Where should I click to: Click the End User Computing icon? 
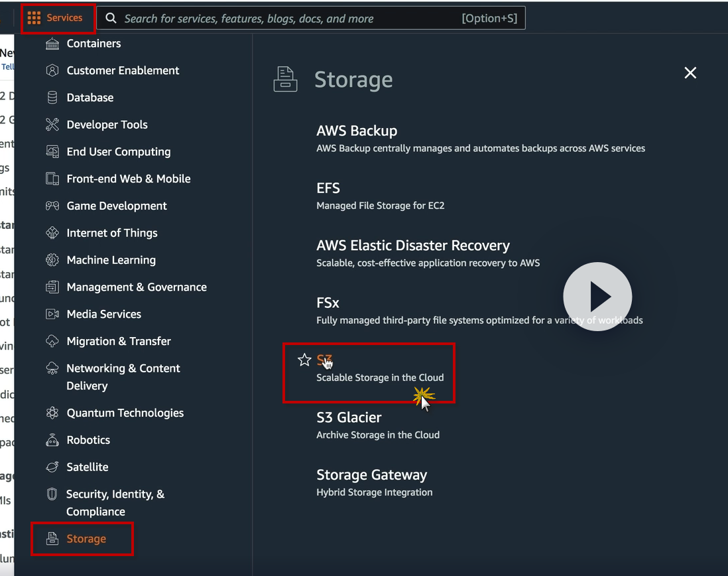click(x=52, y=151)
